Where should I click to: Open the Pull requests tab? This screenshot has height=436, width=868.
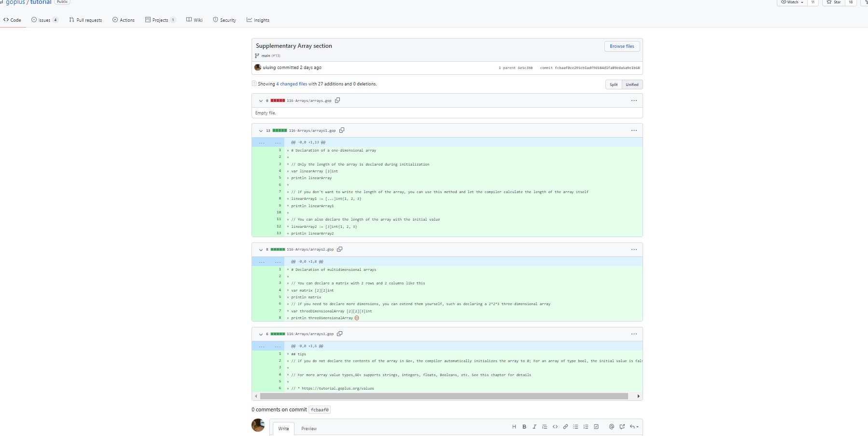[85, 20]
